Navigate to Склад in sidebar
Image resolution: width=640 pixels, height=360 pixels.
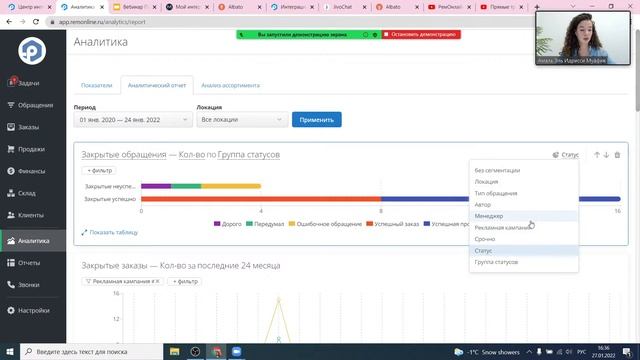tap(21, 193)
